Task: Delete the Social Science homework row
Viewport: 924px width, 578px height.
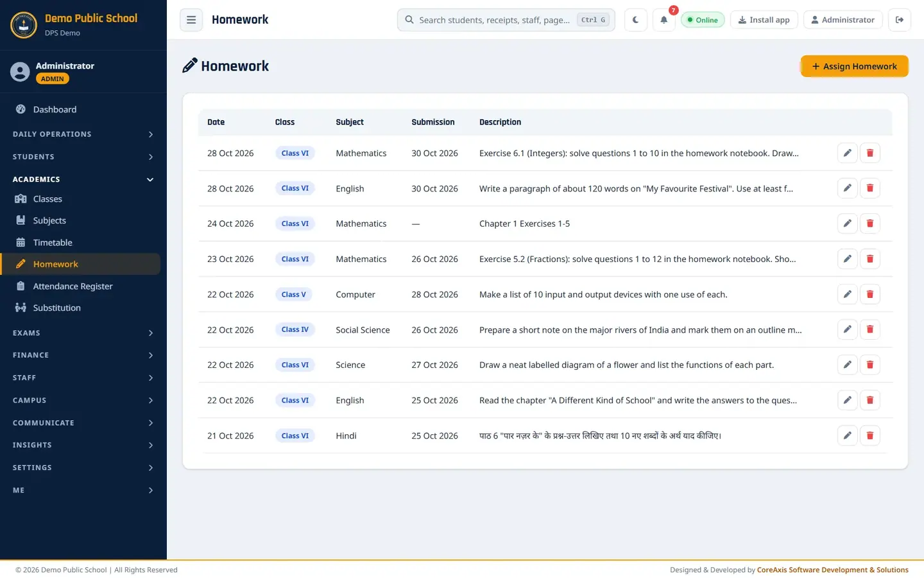Action: 870,329
